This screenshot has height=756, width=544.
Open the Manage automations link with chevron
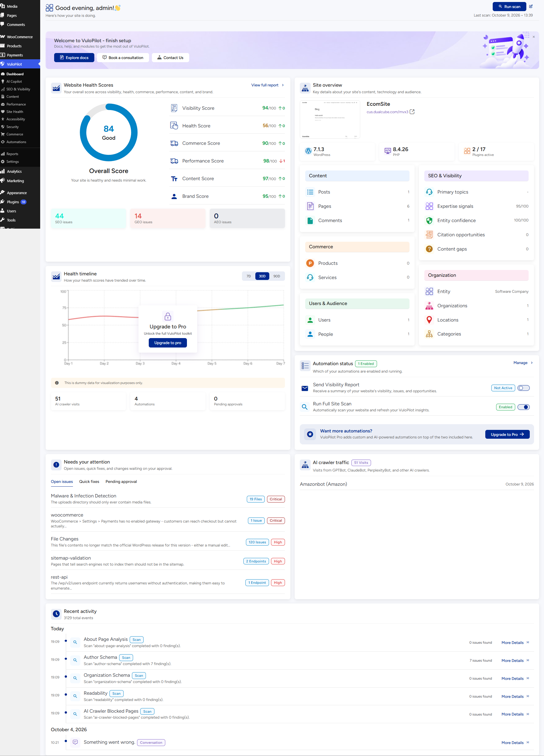[x=523, y=363]
